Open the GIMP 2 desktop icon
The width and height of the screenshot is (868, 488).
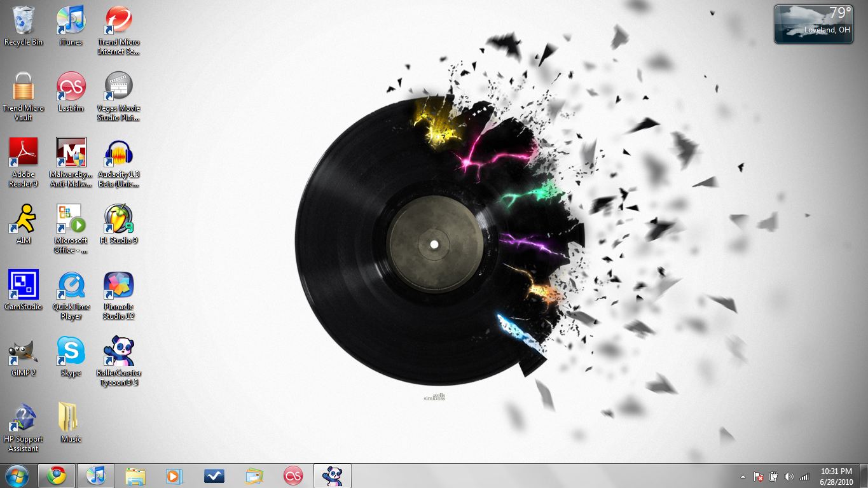[24, 352]
